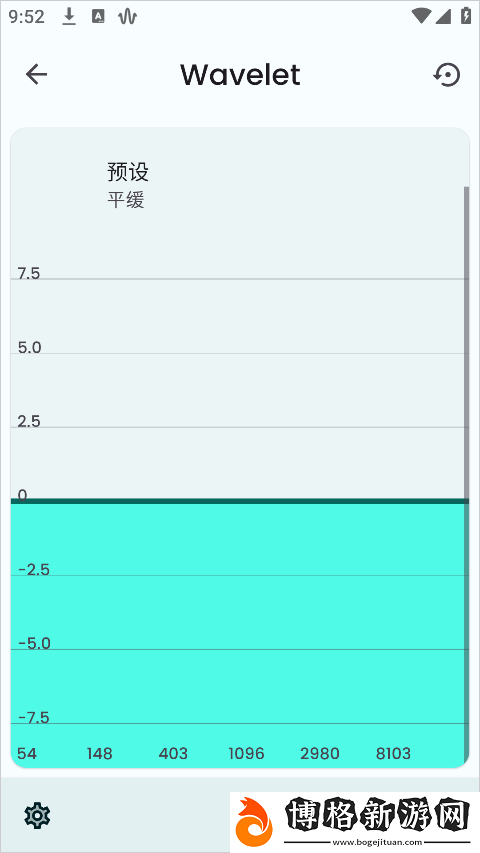Click the -5.0 dB gridline label
The width and height of the screenshot is (480, 853).
click(34, 644)
